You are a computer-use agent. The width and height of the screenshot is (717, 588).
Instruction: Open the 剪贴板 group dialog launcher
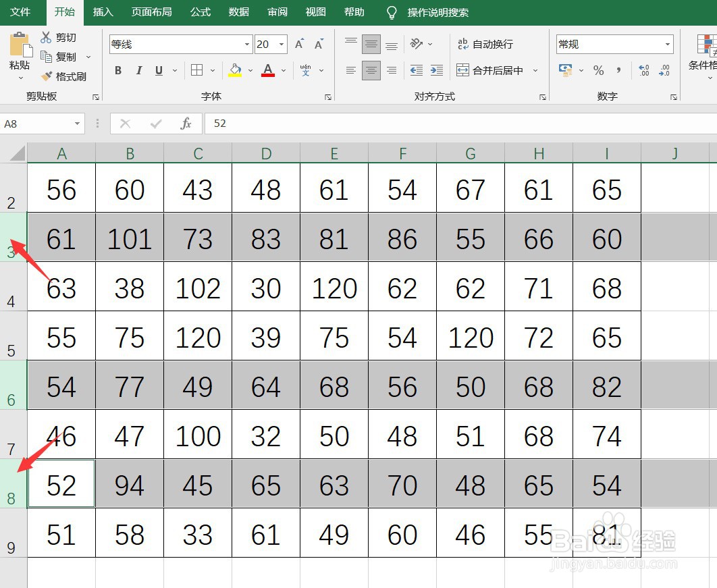point(96,97)
